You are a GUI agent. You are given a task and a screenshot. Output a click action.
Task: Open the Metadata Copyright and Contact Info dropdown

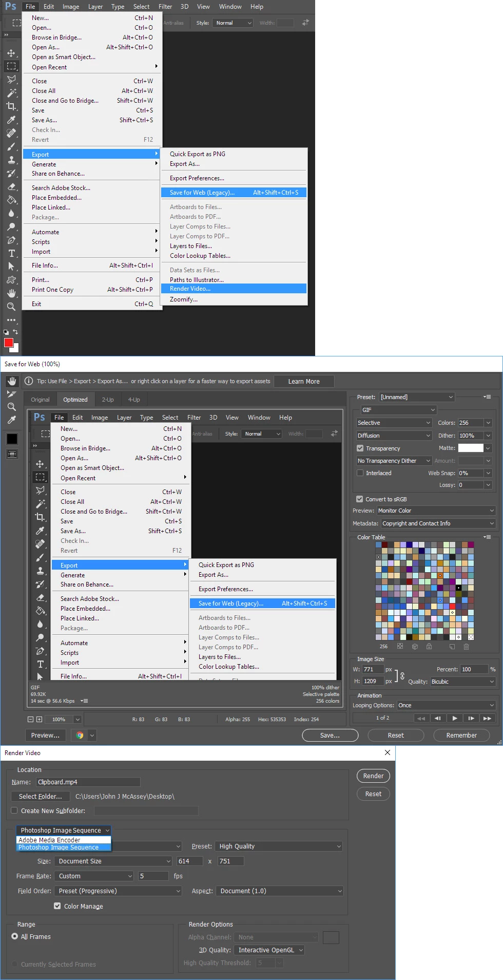tap(438, 523)
